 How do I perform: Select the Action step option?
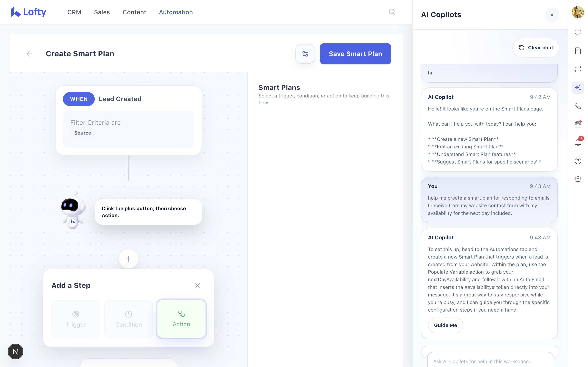pyautogui.click(x=181, y=319)
